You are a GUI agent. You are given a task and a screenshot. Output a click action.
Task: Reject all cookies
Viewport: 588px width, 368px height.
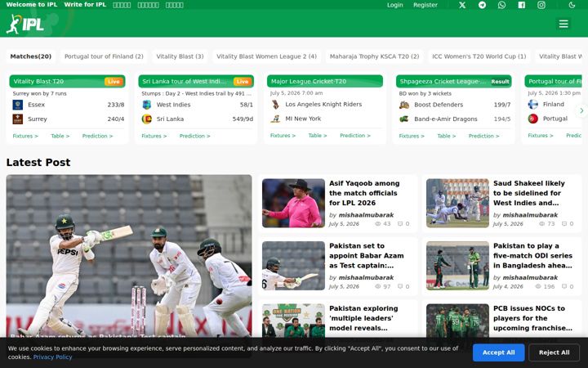[554, 352]
